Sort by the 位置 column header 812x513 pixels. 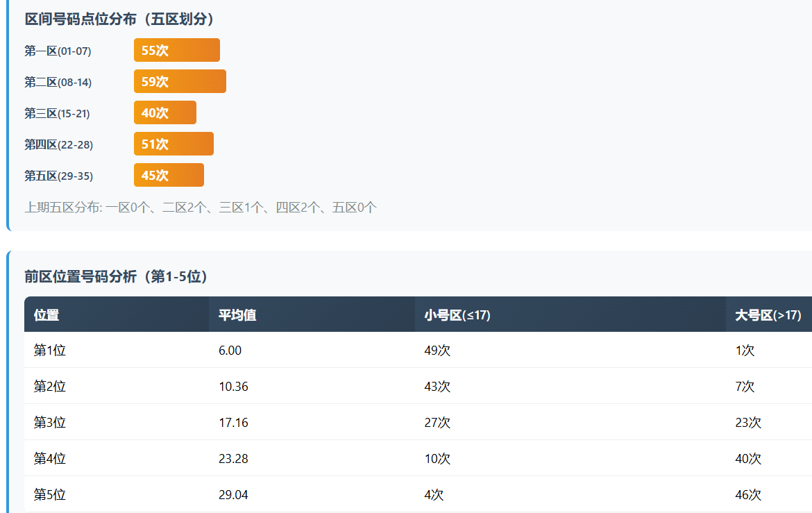coord(46,315)
